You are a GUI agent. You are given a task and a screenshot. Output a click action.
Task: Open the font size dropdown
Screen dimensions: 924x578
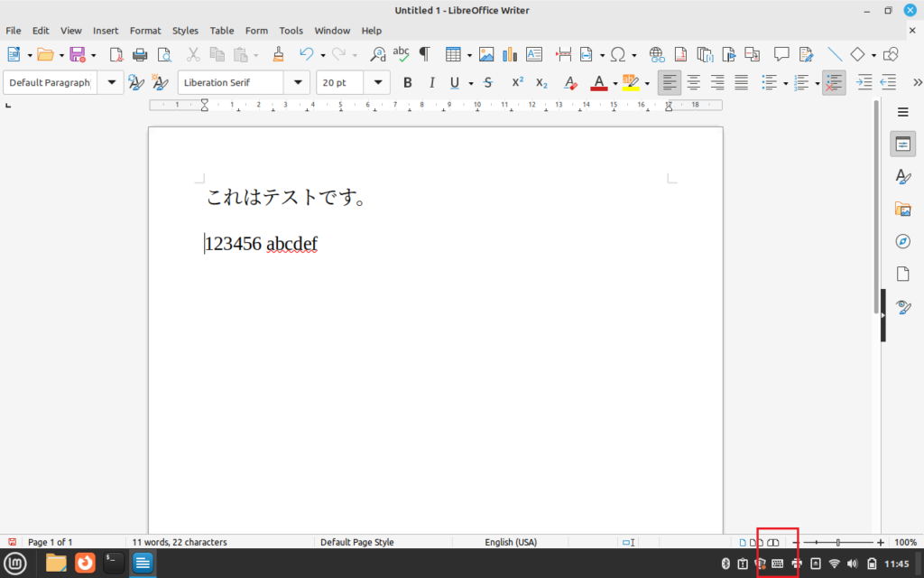(378, 82)
